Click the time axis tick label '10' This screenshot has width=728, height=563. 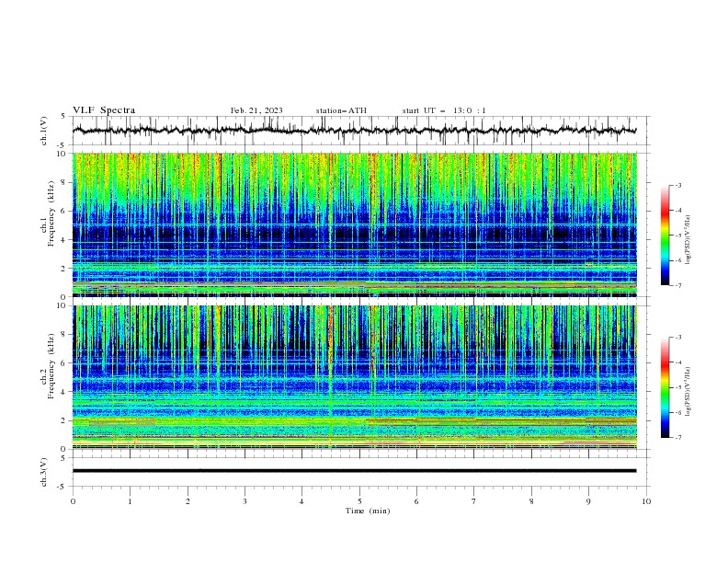tap(646, 501)
